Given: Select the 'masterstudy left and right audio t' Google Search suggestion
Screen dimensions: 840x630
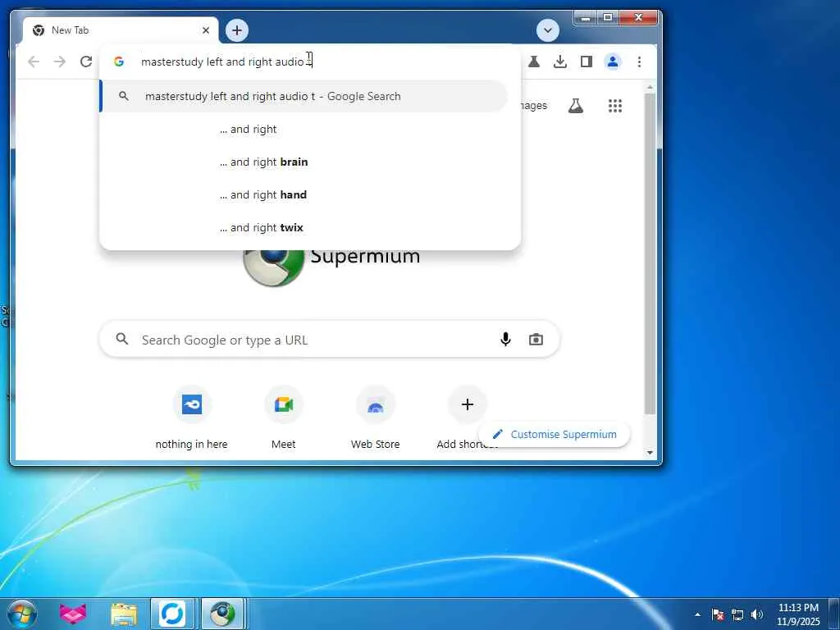Looking at the screenshot, I should click(304, 97).
